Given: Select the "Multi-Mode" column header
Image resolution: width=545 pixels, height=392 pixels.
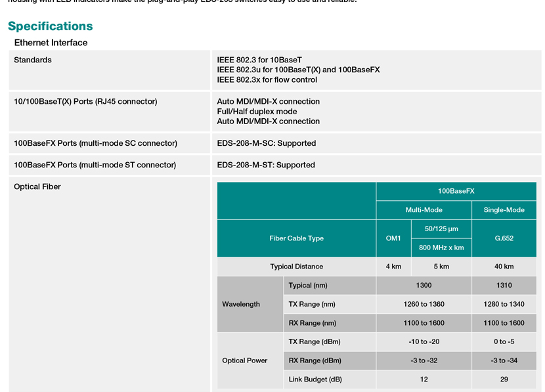Looking at the screenshot, I should (x=424, y=210).
